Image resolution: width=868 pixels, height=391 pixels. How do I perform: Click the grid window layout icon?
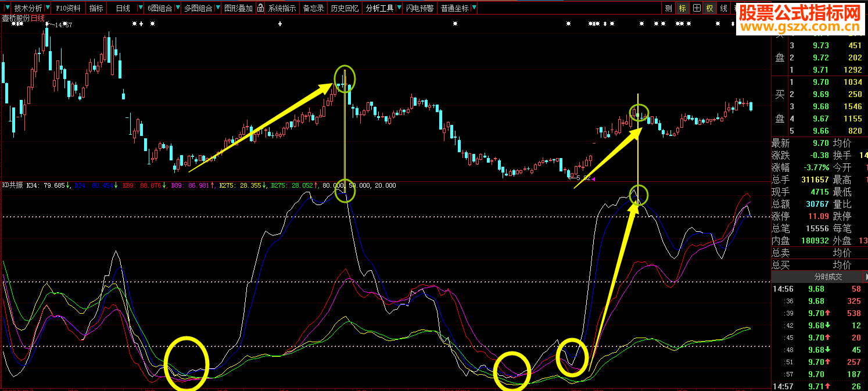[x=696, y=8]
